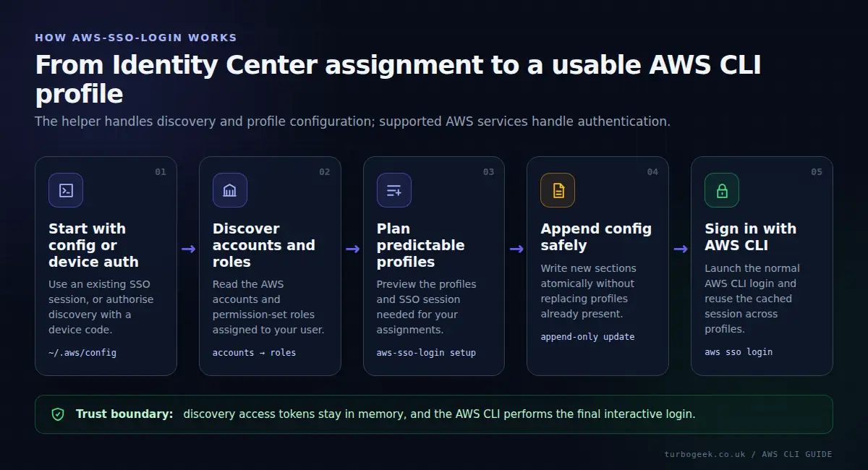Click the yellow document icon for Append config
The height and width of the screenshot is (470, 868).
point(558,190)
